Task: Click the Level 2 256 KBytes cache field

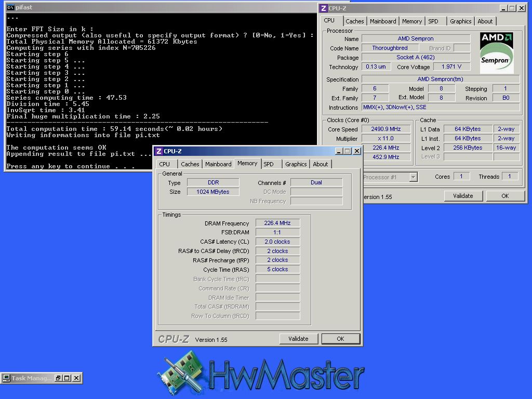Action: [x=468, y=148]
